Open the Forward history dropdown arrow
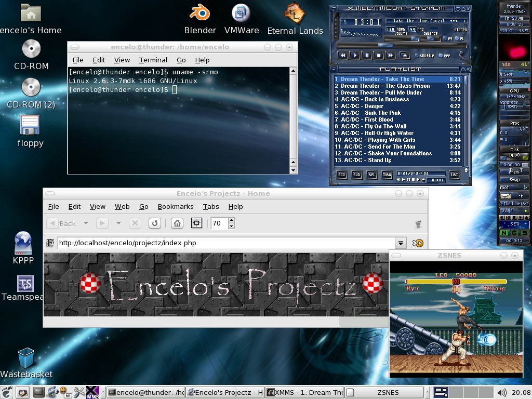This screenshot has height=399, width=532. [118, 223]
